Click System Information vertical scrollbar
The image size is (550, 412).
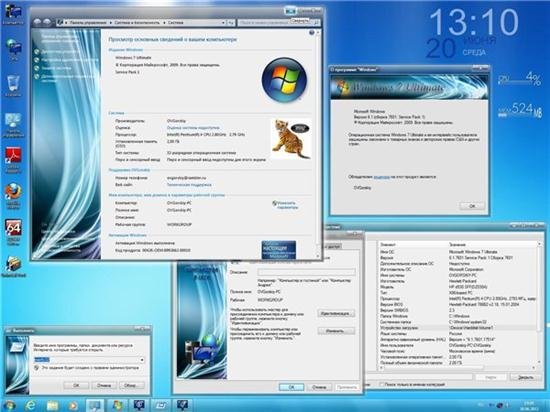[540, 303]
